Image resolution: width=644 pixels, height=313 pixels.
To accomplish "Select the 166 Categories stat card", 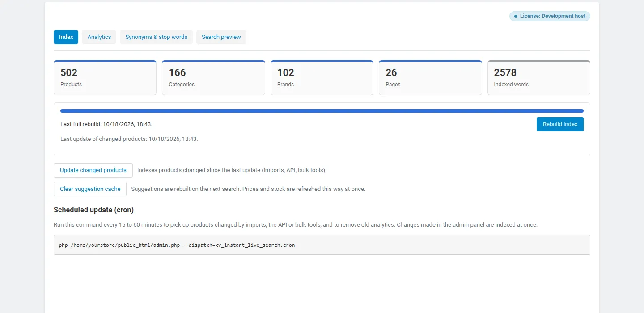I will click(213, 78).
